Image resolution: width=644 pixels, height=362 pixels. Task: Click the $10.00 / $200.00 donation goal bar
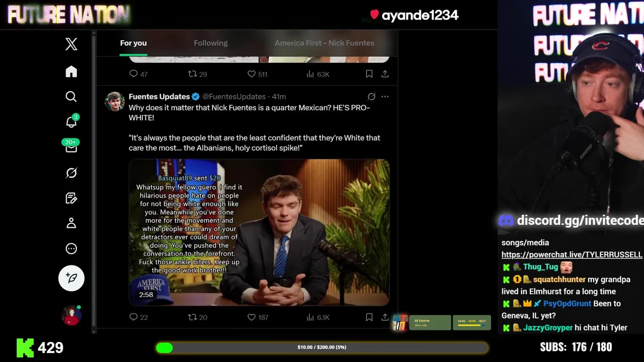[322, 347]
